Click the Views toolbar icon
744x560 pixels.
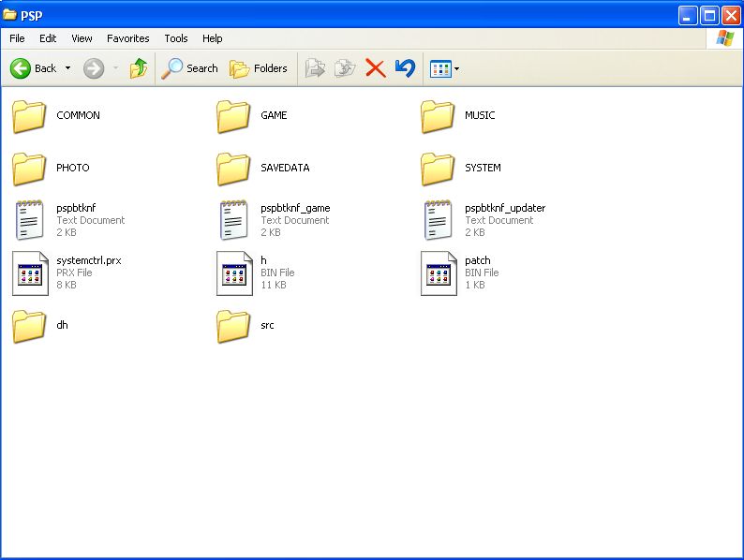coord(440,68)
